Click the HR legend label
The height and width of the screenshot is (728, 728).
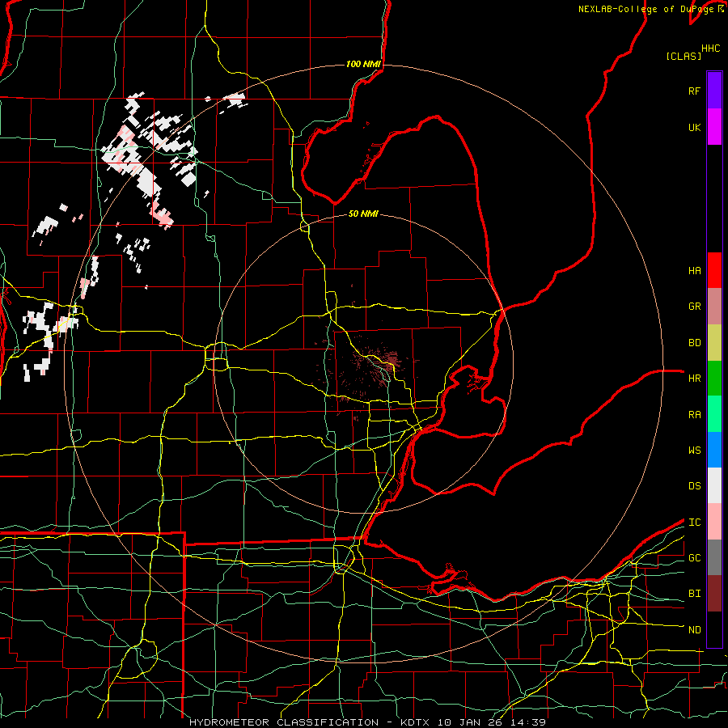point(694,379)
